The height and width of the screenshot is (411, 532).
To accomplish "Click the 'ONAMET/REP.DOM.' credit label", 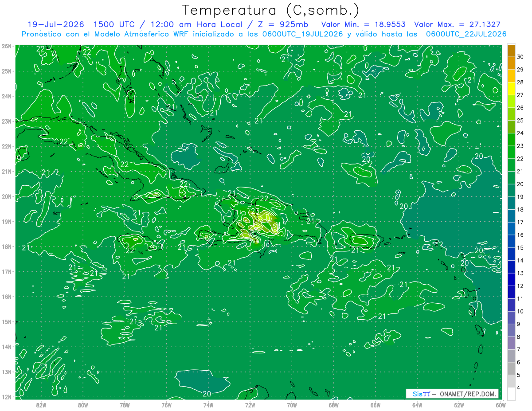I will point(467,394).
